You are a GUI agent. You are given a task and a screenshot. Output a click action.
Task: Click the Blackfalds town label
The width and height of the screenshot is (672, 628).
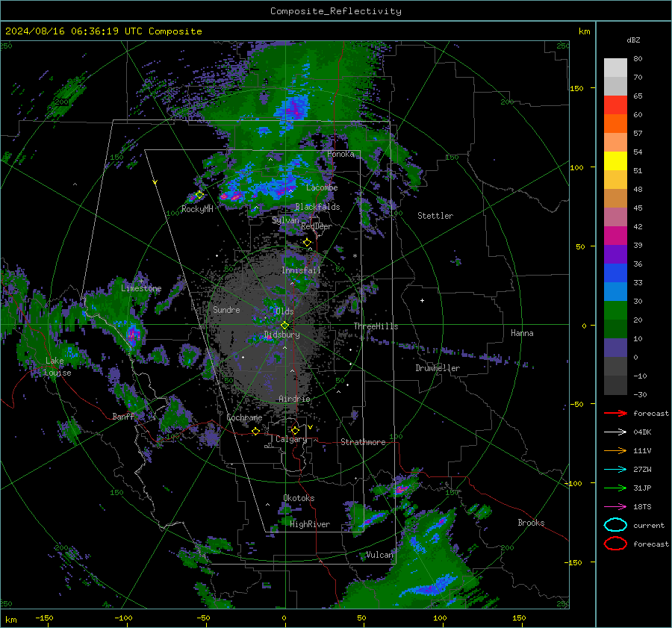(317, 207)
